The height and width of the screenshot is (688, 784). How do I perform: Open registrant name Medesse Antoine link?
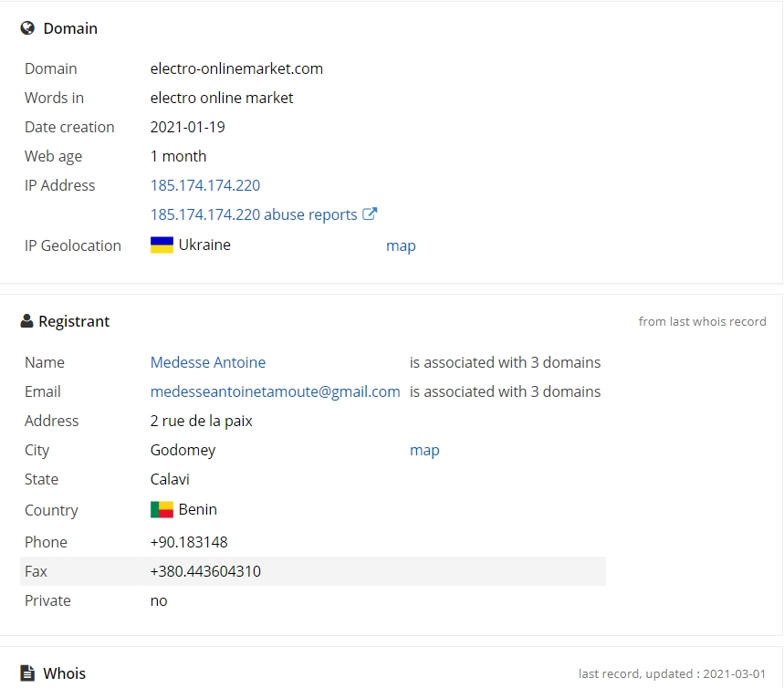click(x=208, y=362)
